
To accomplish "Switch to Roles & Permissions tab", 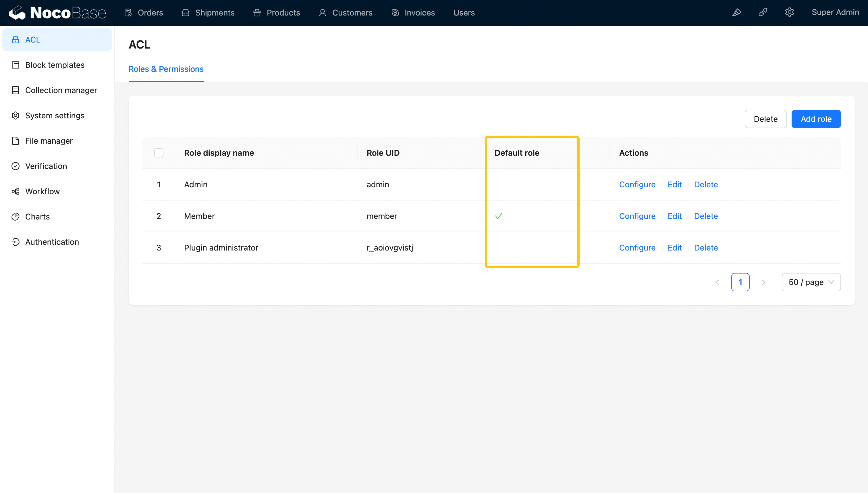I will click(166, 69).
